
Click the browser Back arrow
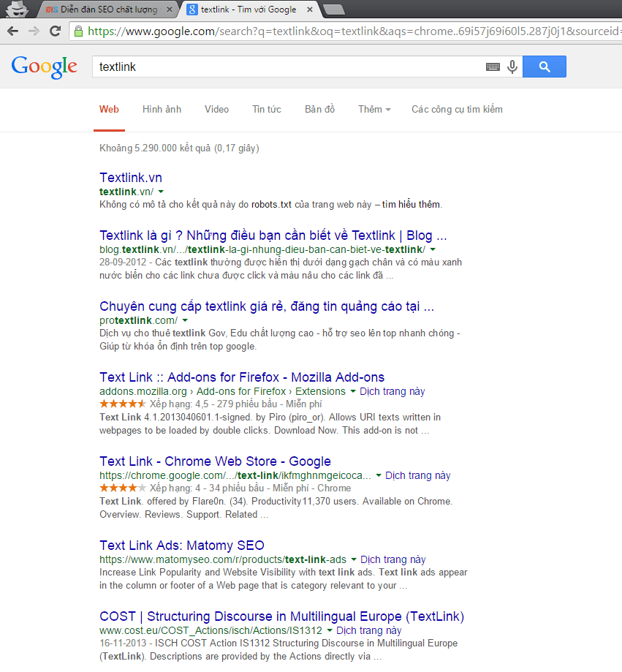click(x=13, y=31)
